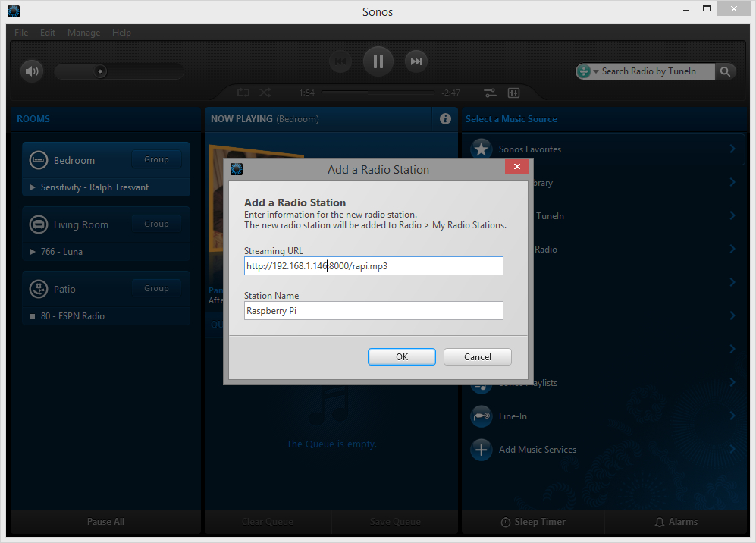Expand the Line-In row chevron
Image resolution: width=756 pixels, height=543 pixels.
tap(732, 415)
